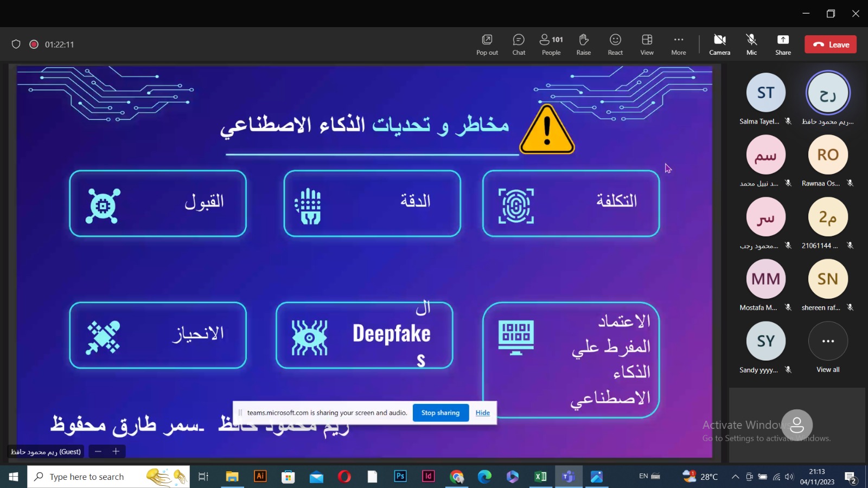Click the chip icon in القبول card
Screen dimensions: 868x488
click(103, 206)
